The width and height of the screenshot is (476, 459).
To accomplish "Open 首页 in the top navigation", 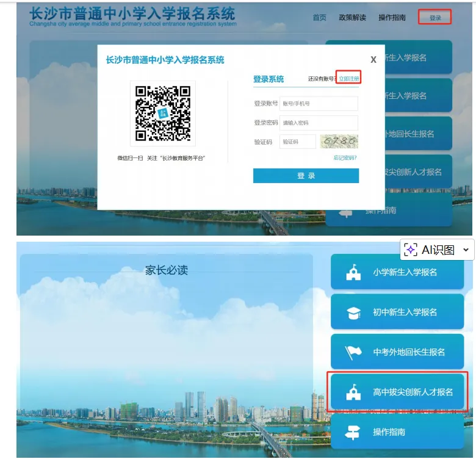I will click(x=319, y=18).
